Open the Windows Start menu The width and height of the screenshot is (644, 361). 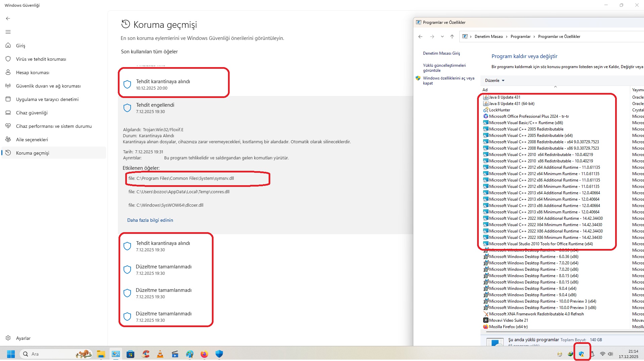point(11,354)
